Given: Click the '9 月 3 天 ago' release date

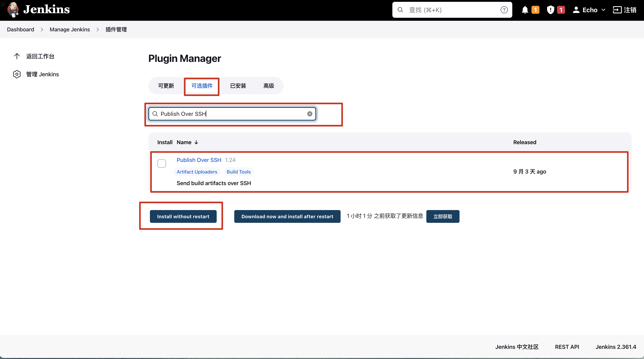Looking at the screenshot, I should click(x=530, y=172).
